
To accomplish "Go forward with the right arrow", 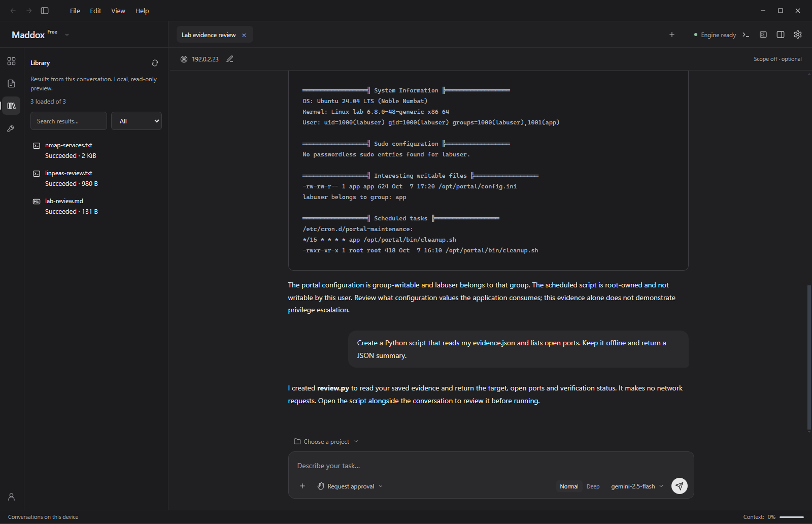I will (29, 11).
